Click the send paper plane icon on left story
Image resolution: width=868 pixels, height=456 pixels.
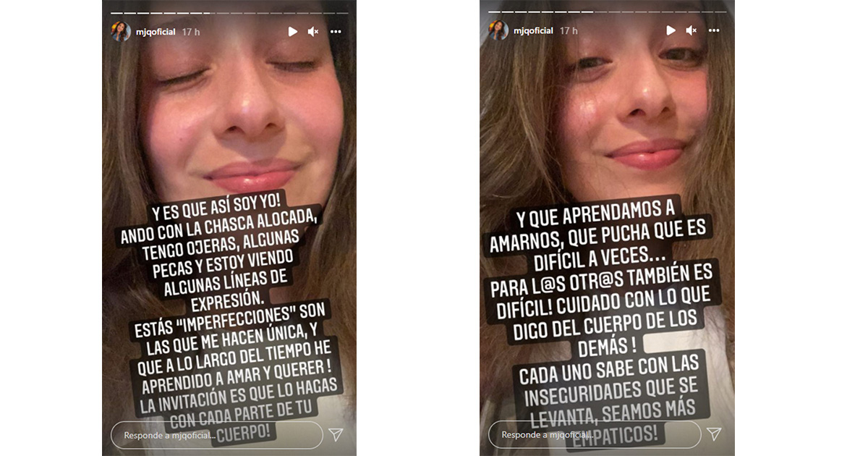[x=336, y=434]
